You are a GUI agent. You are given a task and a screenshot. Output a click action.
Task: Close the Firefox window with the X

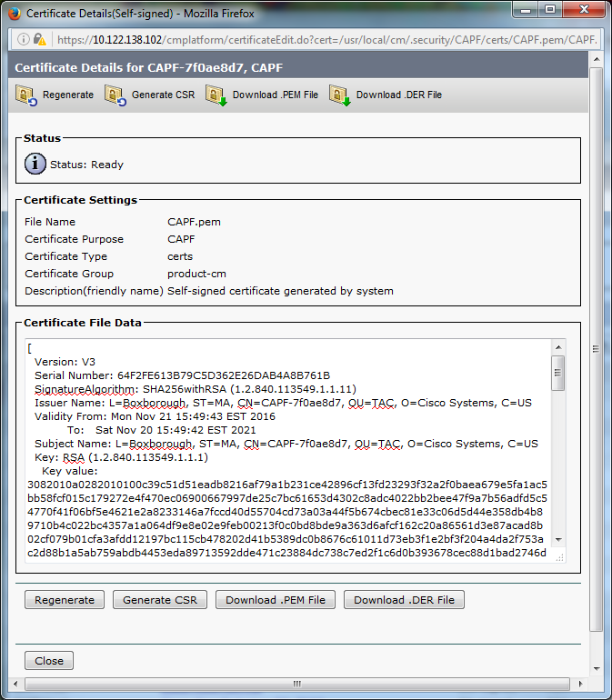click(x=584, y=9)
